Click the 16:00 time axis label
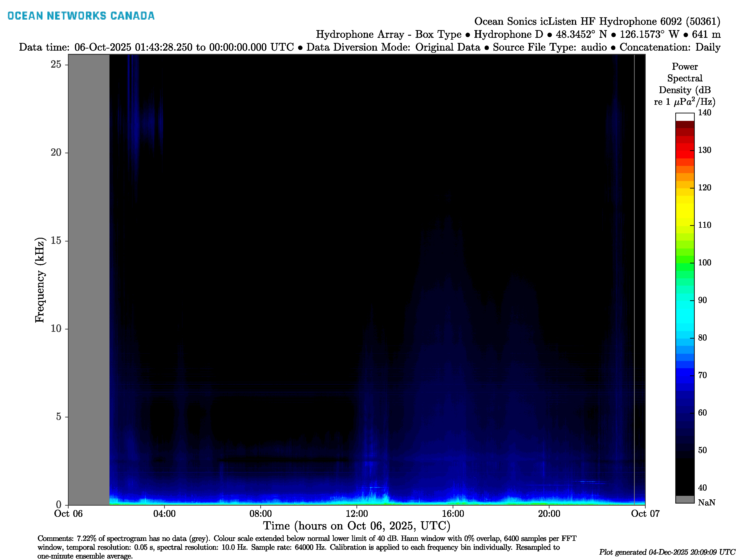The height and width of the screenshot is (560, 747). pyautogui.click(x=453, y=514)
